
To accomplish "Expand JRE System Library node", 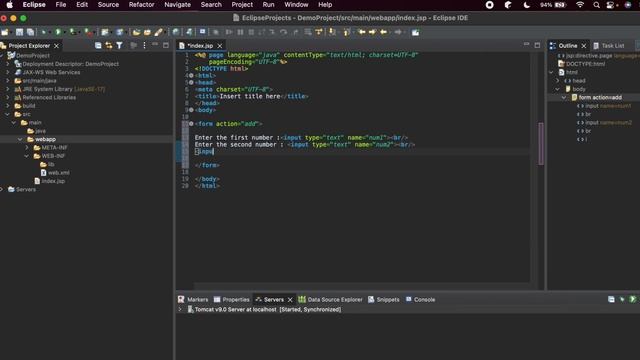I will [x=8, y=89].
